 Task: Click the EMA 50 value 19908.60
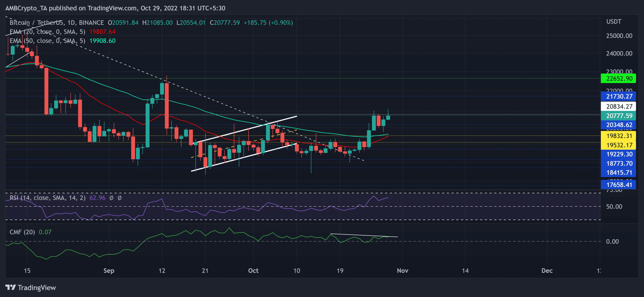tap(102, 41)
